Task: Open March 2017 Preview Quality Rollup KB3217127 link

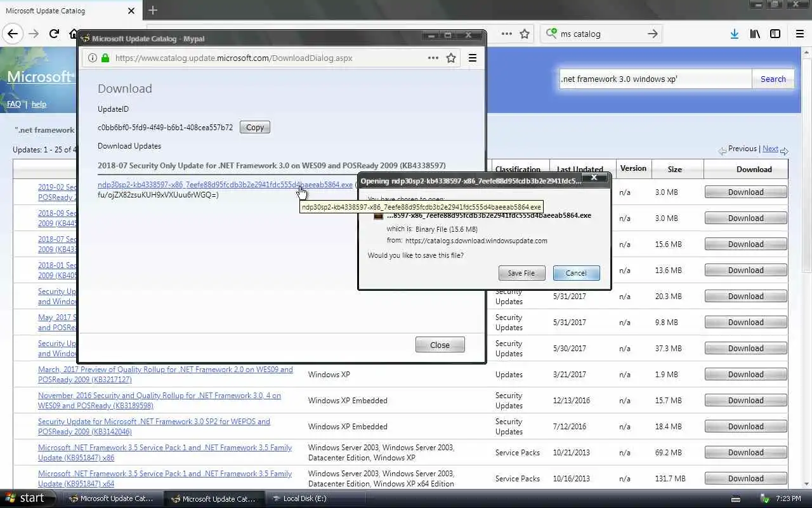Action: pos(166,375)
